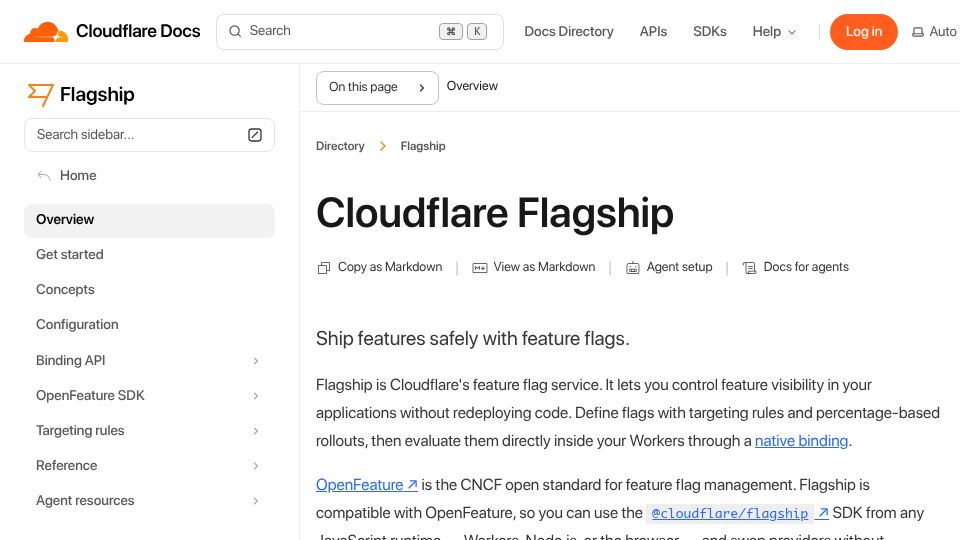Expand the Reference section chevron
This screenshot has height=540, width=960.
(256, 466)
